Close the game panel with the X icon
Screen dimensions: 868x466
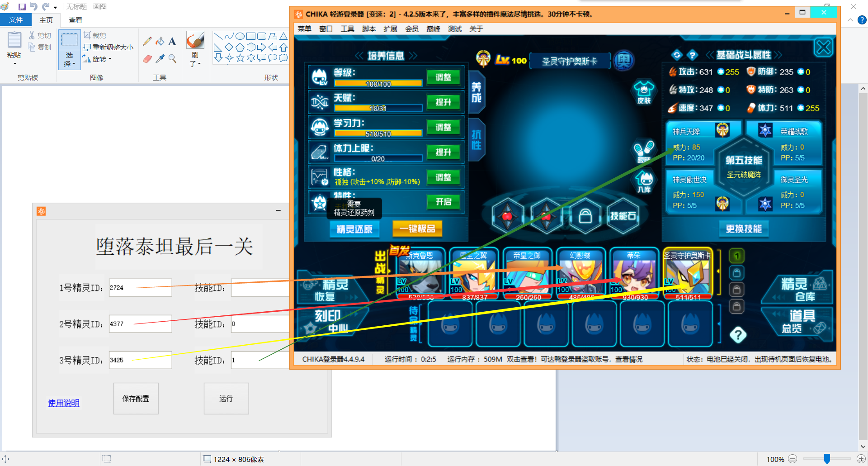click(x=823, y=47)
